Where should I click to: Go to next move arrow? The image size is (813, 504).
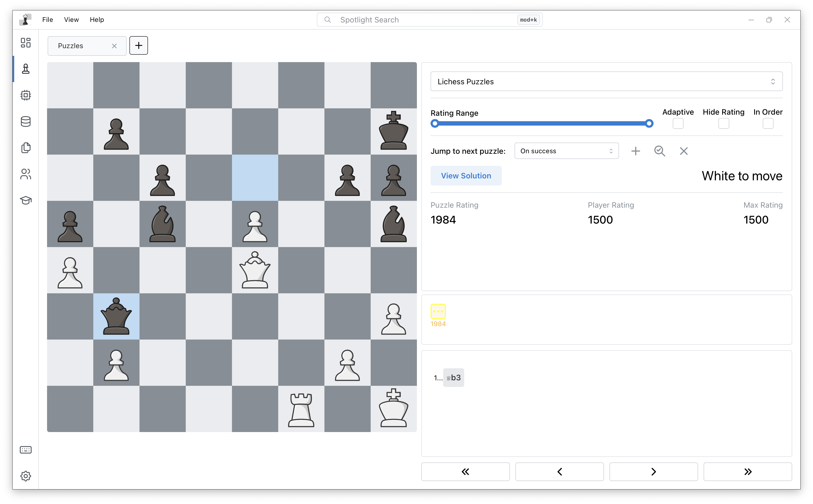(654, 472)
